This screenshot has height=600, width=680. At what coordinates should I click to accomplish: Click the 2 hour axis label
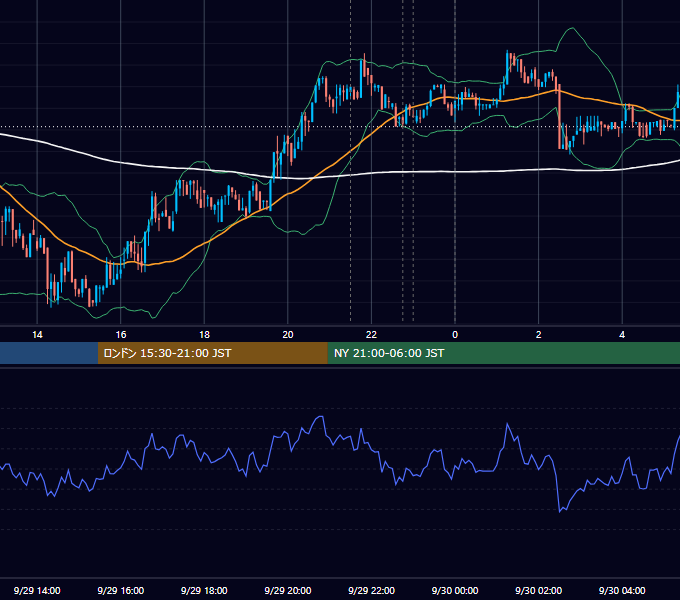click(539, 335)
